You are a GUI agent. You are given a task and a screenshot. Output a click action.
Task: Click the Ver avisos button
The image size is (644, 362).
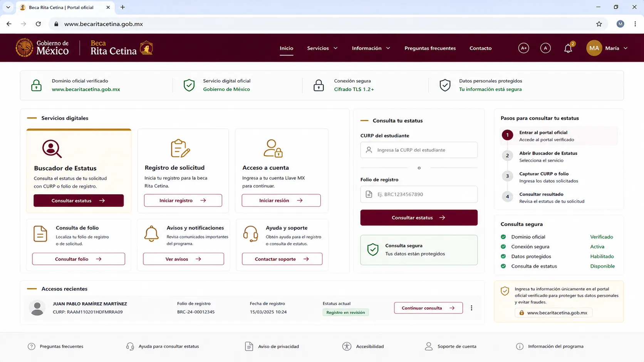(x=183, y=259)
